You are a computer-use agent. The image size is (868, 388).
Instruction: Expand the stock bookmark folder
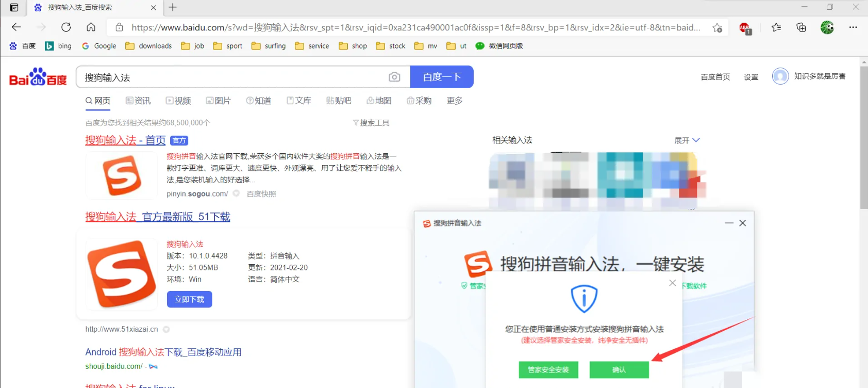(391, 46)
